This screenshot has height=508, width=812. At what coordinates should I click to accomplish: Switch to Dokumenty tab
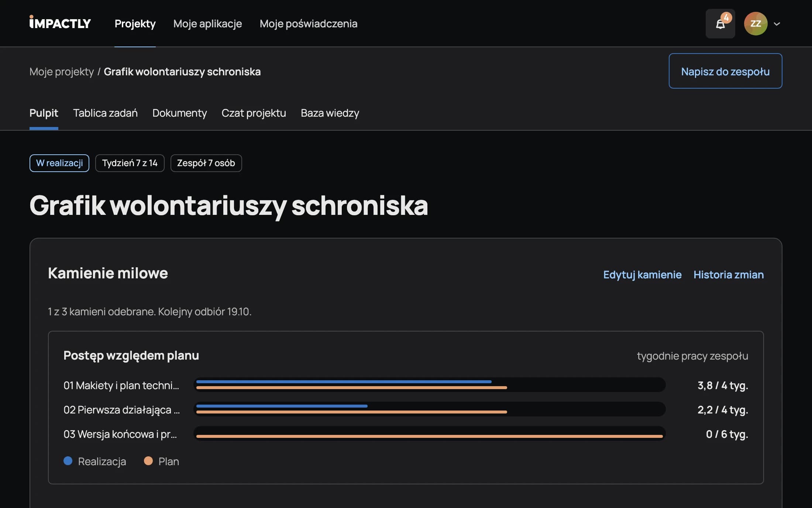click(x=179, y=113)
